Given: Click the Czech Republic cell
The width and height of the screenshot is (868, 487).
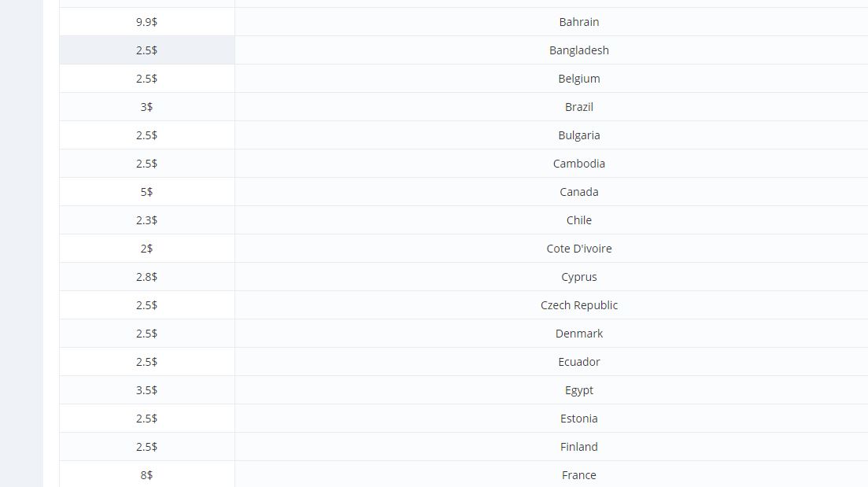Looking at the screenshot, I should (x=578, y=305).
